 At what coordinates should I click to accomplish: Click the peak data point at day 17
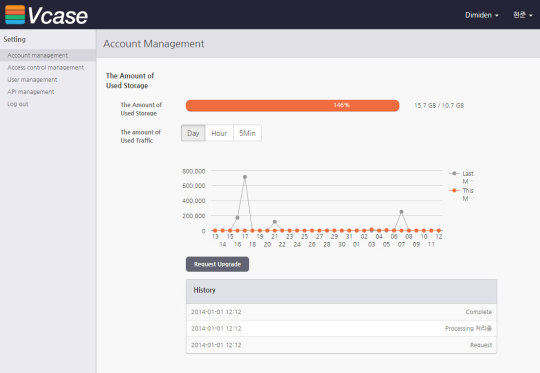tap(245, 177)
